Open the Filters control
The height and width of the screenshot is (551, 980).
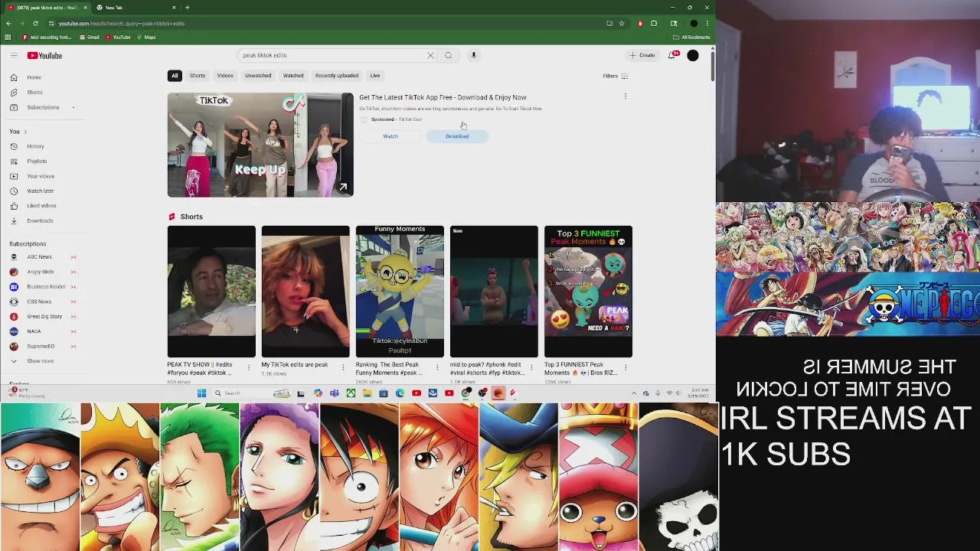point(616,76)
